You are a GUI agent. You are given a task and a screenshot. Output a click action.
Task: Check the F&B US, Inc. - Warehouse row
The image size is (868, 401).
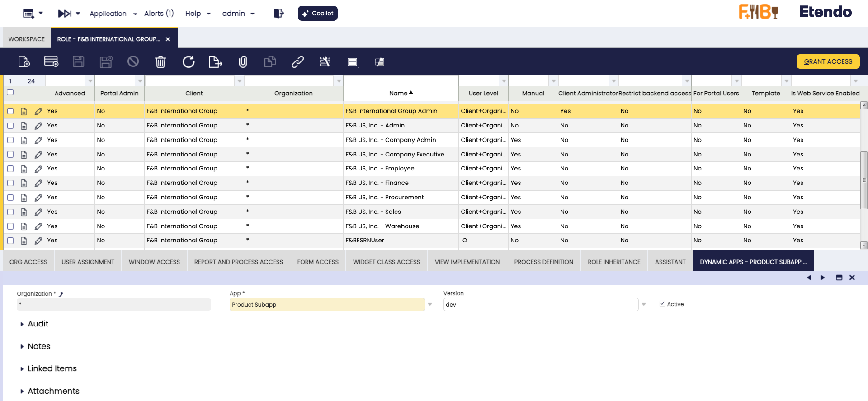pyautogui.click(x=10, y=226)
